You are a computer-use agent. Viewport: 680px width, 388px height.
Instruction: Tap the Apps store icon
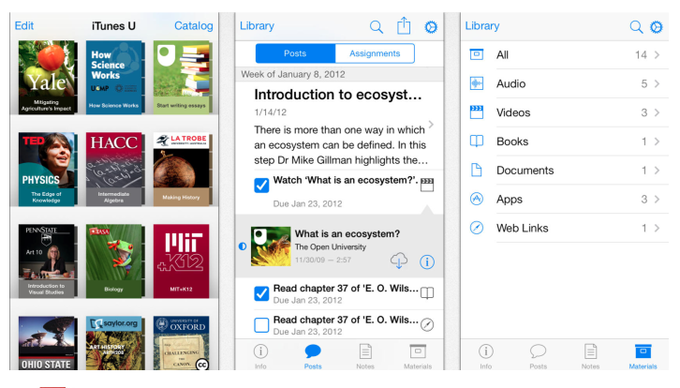click(x=477, y=199)
